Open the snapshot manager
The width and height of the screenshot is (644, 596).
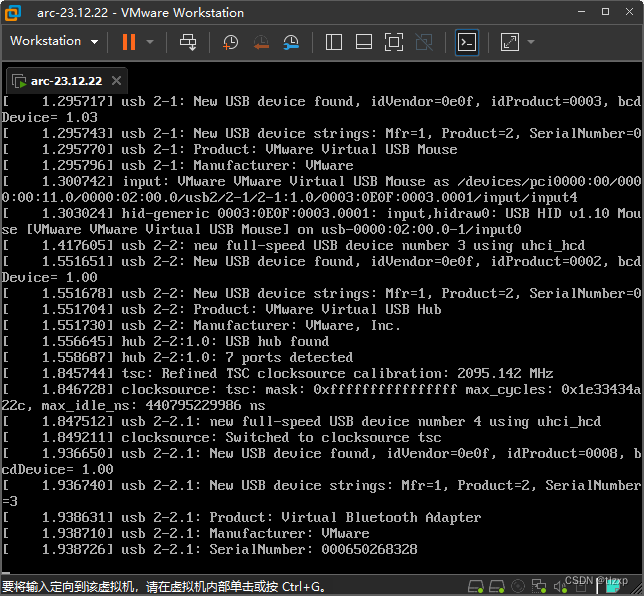pos(291,42)
